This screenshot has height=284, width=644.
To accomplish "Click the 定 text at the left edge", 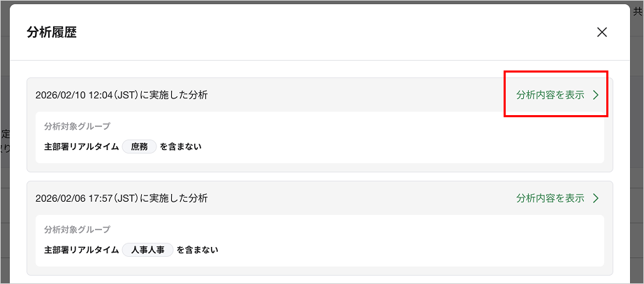I will pyautogui.click(x=4, y=133).
